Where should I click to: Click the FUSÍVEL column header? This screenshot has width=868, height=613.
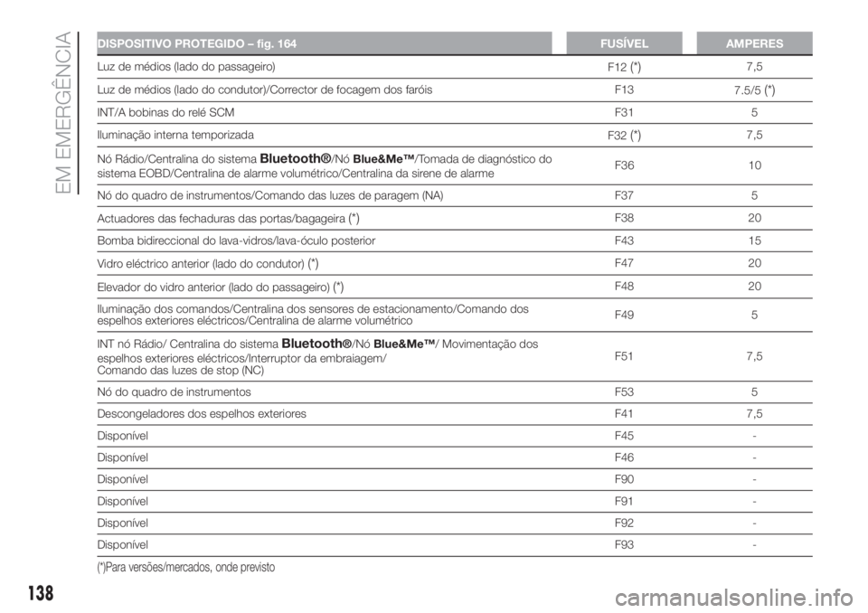coord(624,43)
